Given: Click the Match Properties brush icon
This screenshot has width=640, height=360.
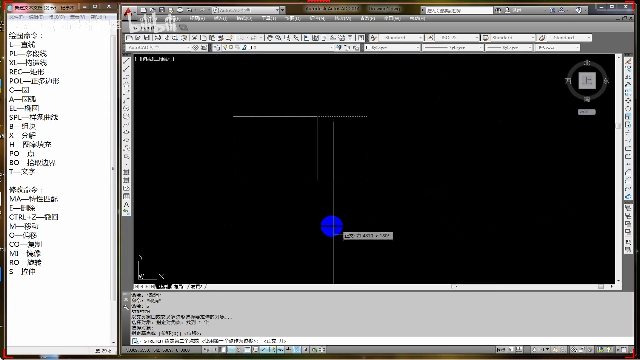Looking at the screenshot, I should pos(221,38).
